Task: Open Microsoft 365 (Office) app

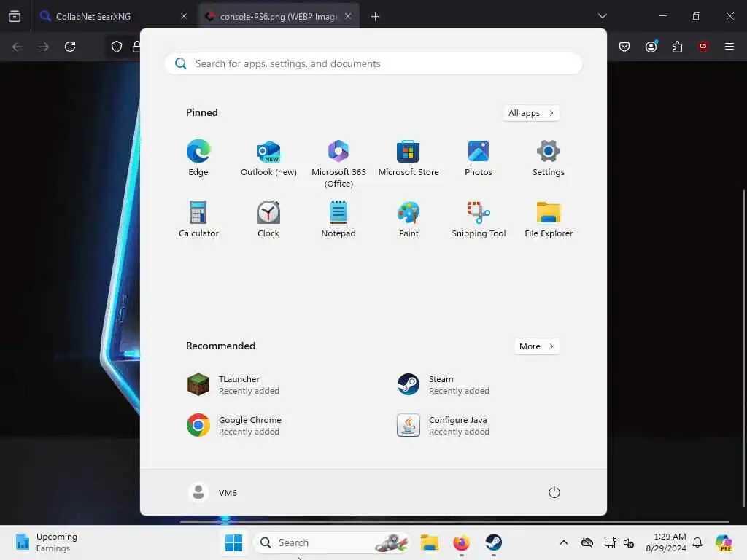Action: (x=338, y=164)
